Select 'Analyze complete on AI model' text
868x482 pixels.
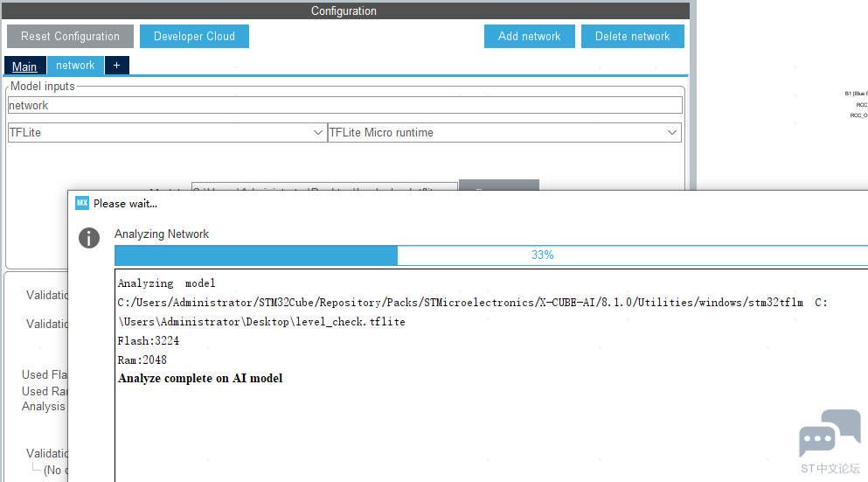[x=200, y=379]
